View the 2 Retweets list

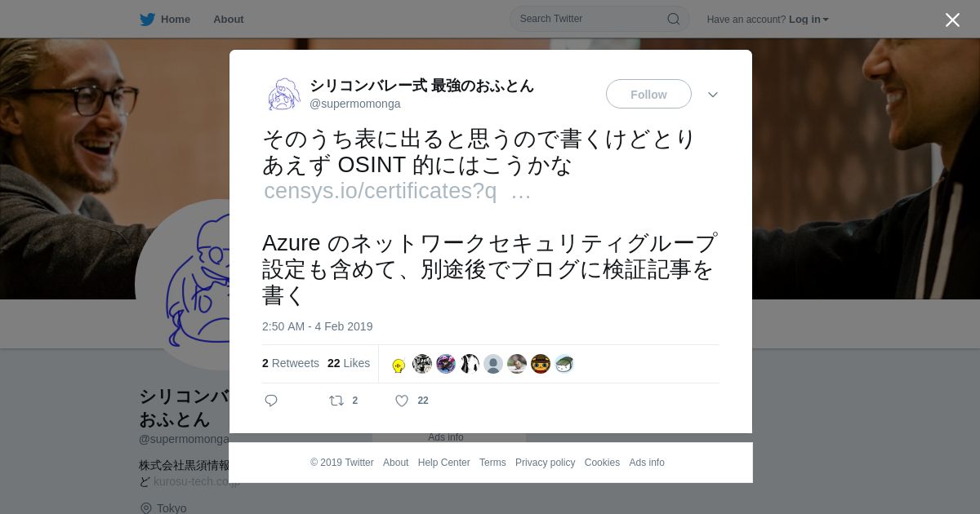[291, 363]
